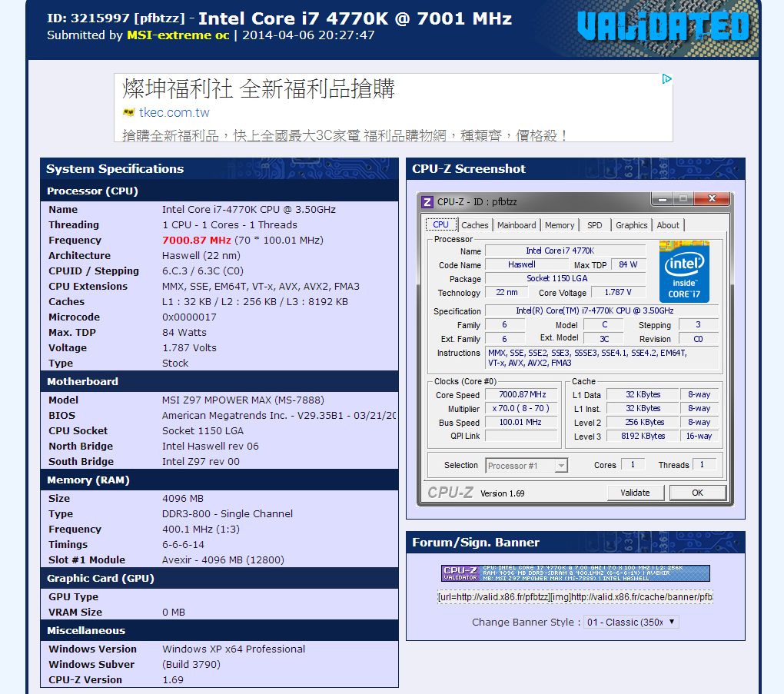Click the Max TDP '84 W' field

click(x=628, y=264)
